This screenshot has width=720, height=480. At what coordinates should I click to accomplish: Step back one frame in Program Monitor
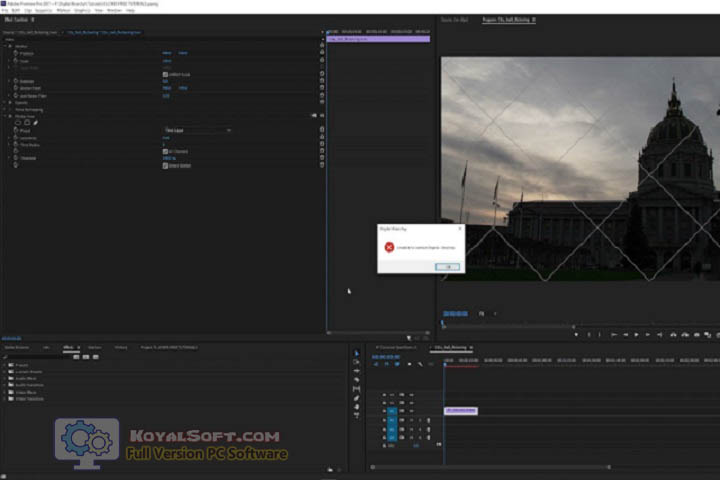[625, 335]
